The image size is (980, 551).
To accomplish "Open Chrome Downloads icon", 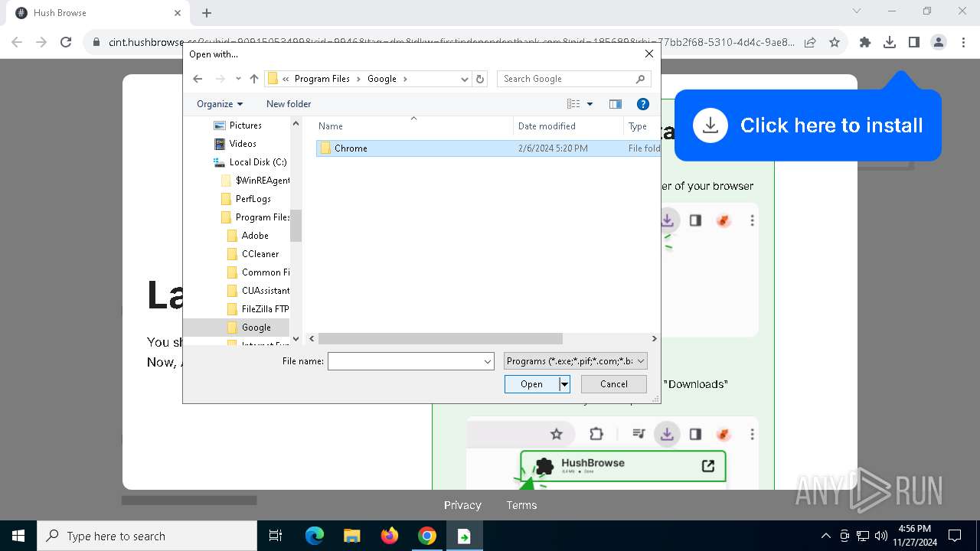I will click(x=890, y=43).
